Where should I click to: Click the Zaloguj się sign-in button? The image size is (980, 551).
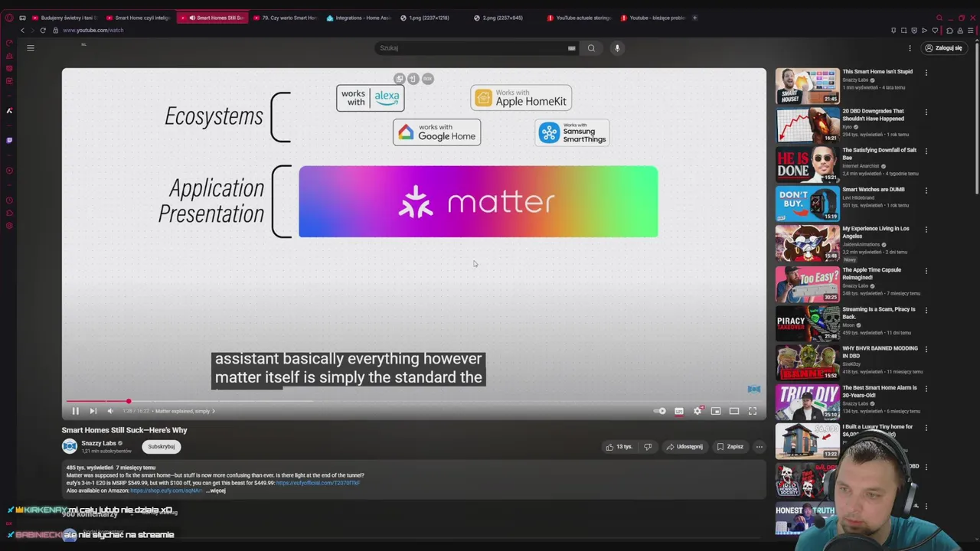click(x=943, y=48)
